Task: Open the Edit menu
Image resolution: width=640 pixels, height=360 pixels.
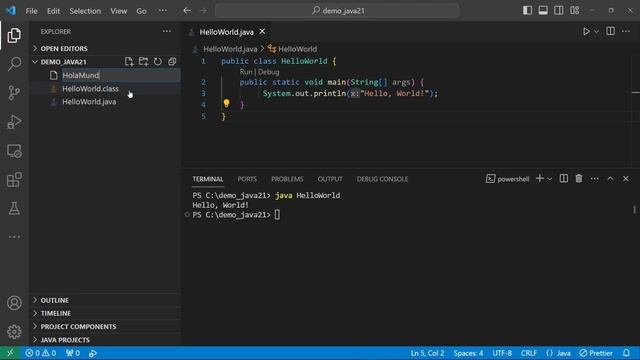Action: 53,11
